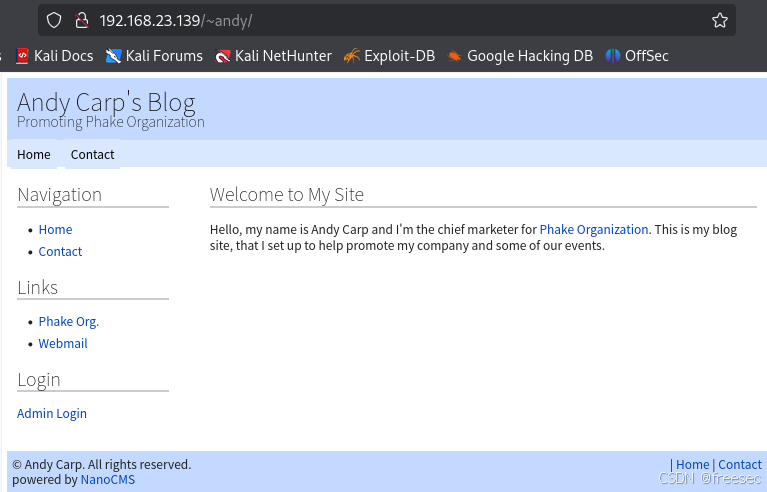
Task: Click the Promoting Phake Organization subtitle
Action: [x=111, y=122]
